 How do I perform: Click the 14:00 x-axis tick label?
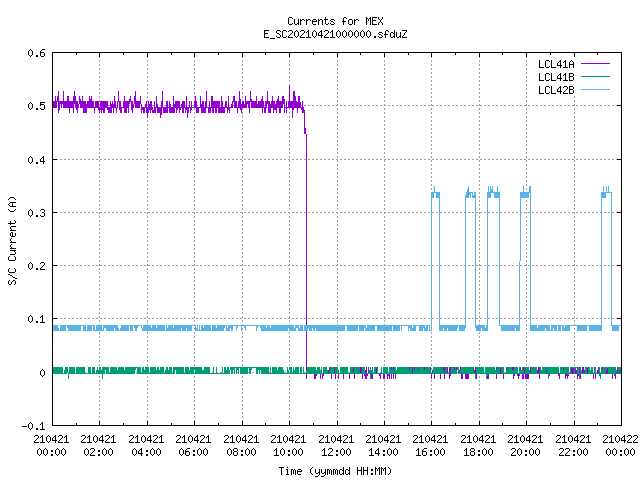coord(383,452)
